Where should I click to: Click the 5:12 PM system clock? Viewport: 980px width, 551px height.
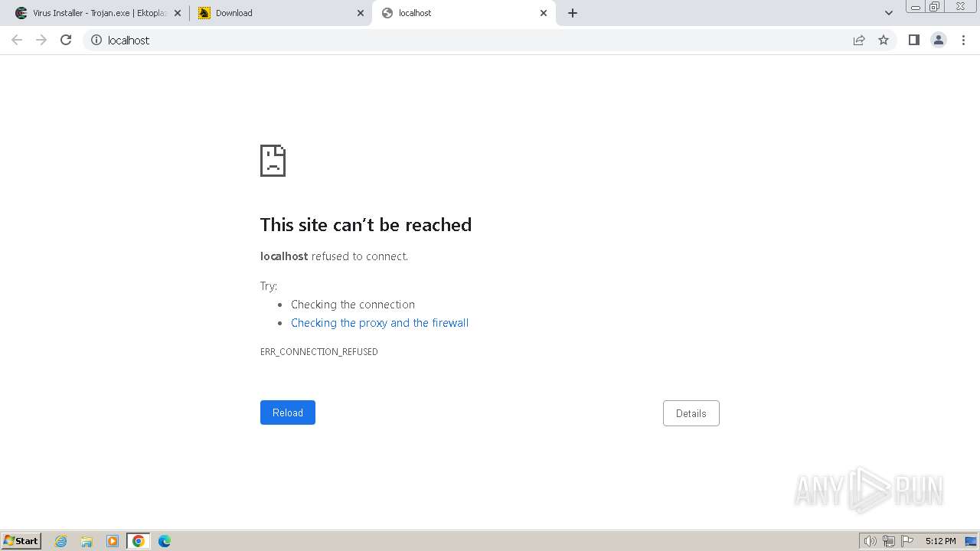coord(940,541)
